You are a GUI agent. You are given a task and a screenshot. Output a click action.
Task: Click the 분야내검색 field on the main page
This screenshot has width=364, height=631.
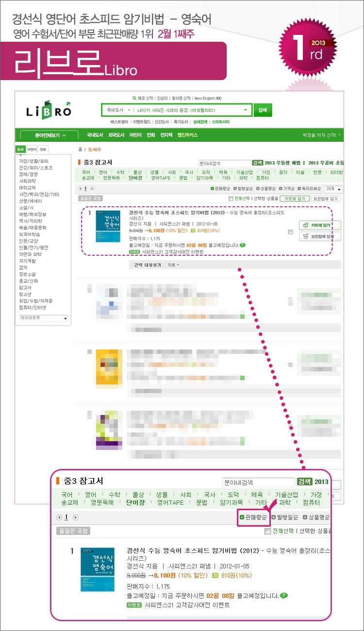point(224,163)
